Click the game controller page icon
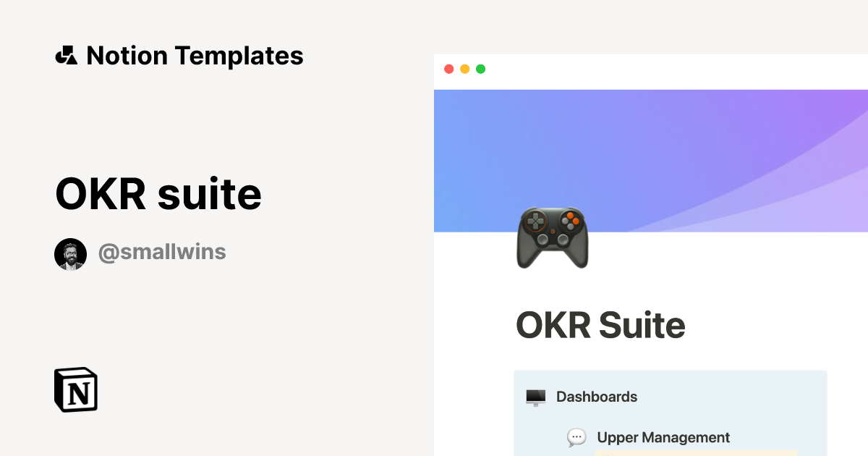Viewport: 868px width, 456px height. [x=552, y=237]
